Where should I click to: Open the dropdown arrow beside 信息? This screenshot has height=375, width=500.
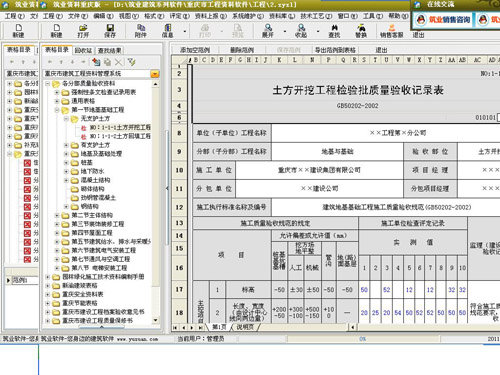[x=185, y=32]
